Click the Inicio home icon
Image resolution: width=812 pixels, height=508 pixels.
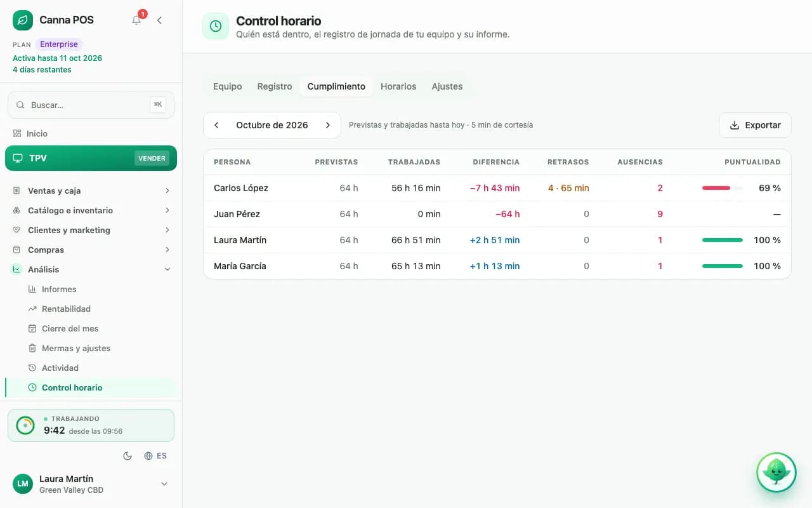tap(17, 133)
